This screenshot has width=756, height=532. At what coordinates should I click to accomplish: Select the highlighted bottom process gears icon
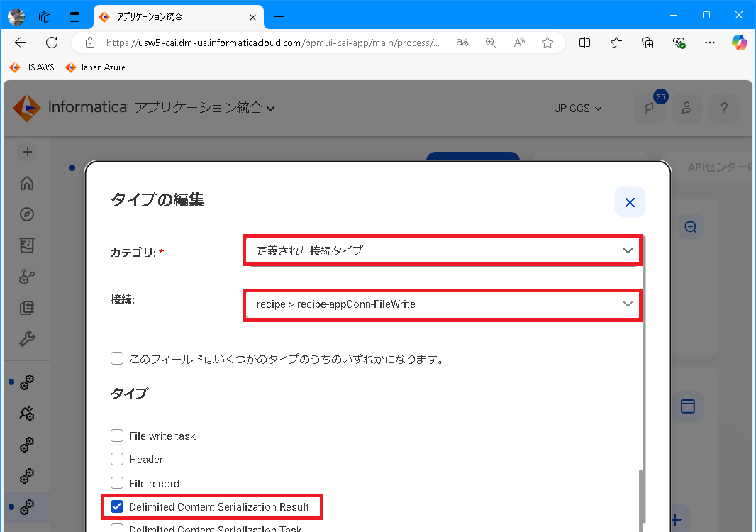coord(27,507)
